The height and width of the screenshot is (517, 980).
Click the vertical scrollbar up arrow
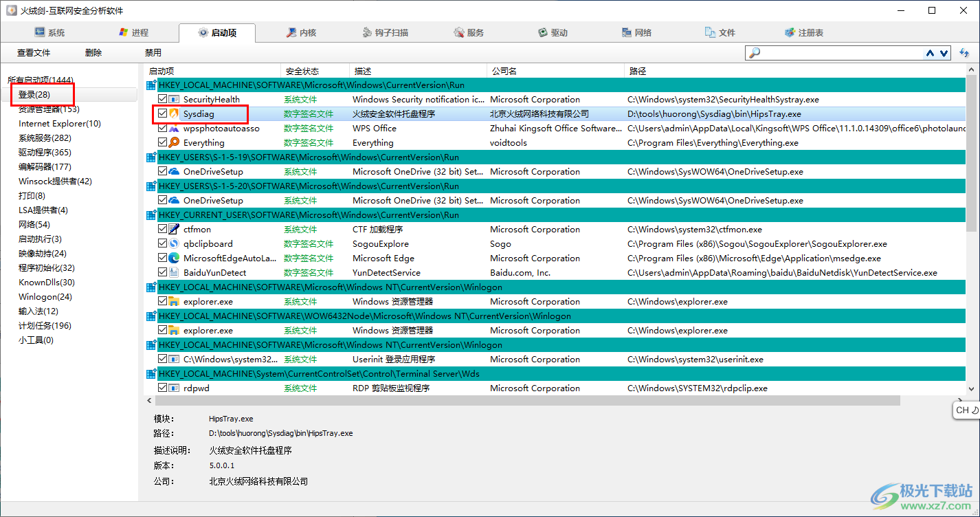click(x=971, y=70)
